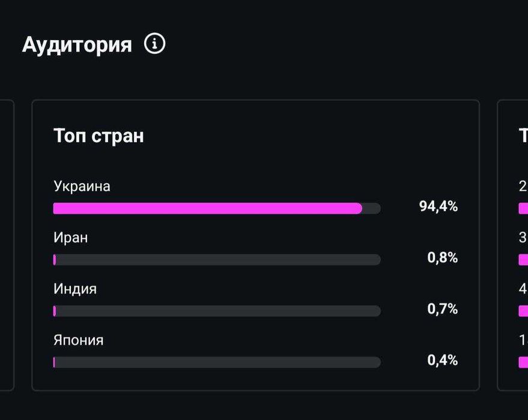Image resolution: width=528 pixels, height=420 pixels.
Task: Open the partially visible card on the right
Action: tap(514, 246)
